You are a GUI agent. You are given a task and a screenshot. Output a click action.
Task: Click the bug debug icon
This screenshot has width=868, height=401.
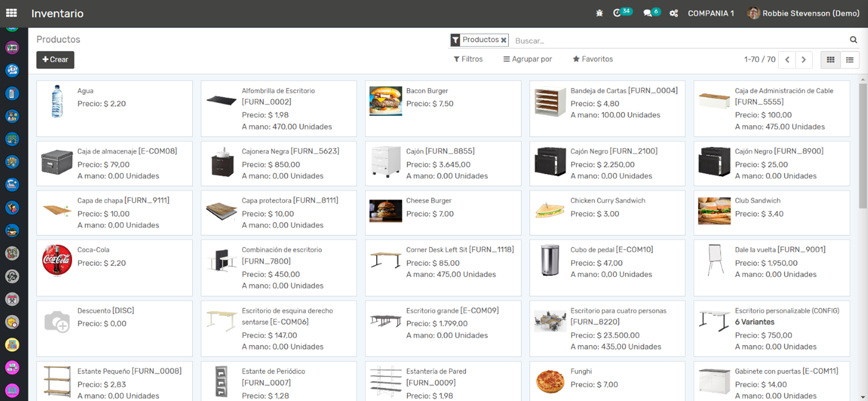599,13
